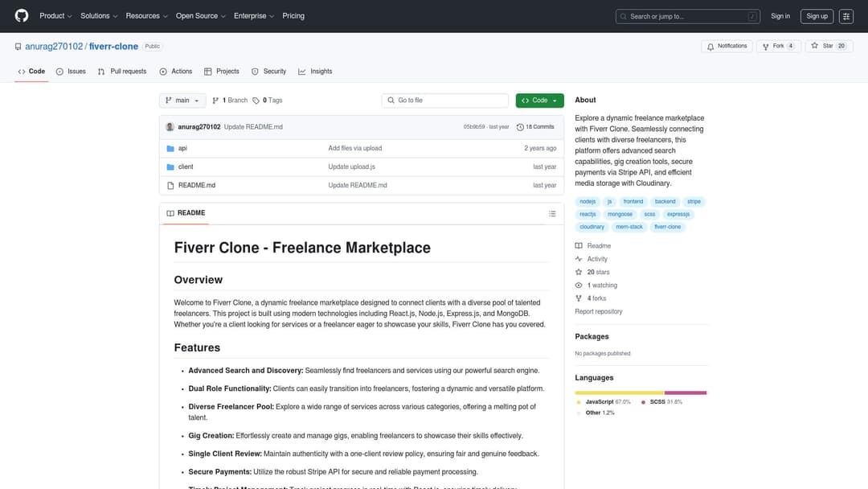868x489 pixels.
Task: Switch to the Issues tab
Action: pos(71,72)
